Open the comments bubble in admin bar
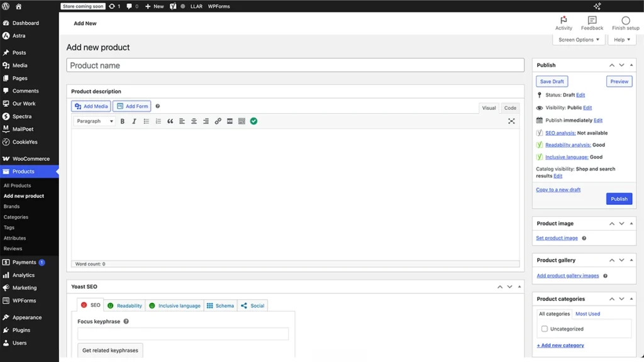This screenshot has height=362, width=644. (130, 6)
